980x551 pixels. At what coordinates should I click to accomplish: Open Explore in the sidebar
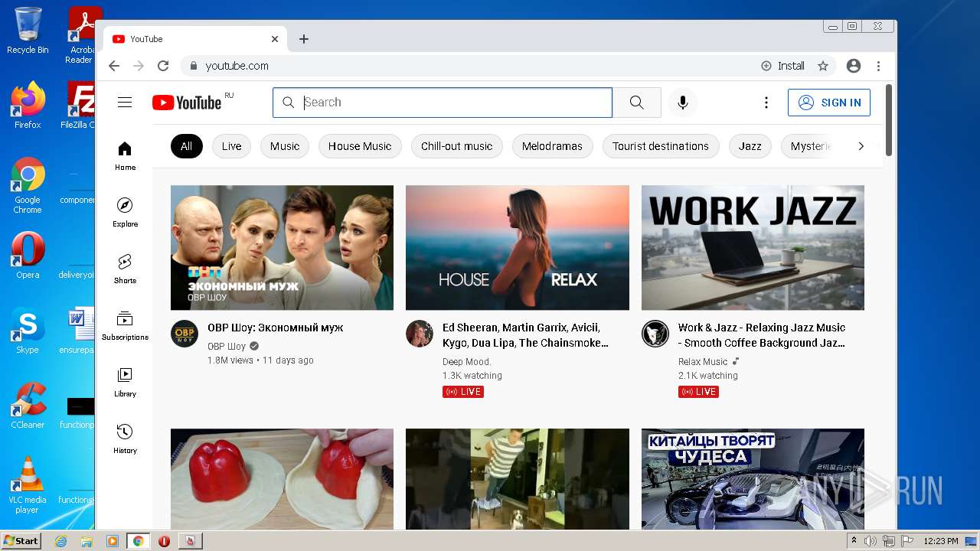[x=125, y=212]
